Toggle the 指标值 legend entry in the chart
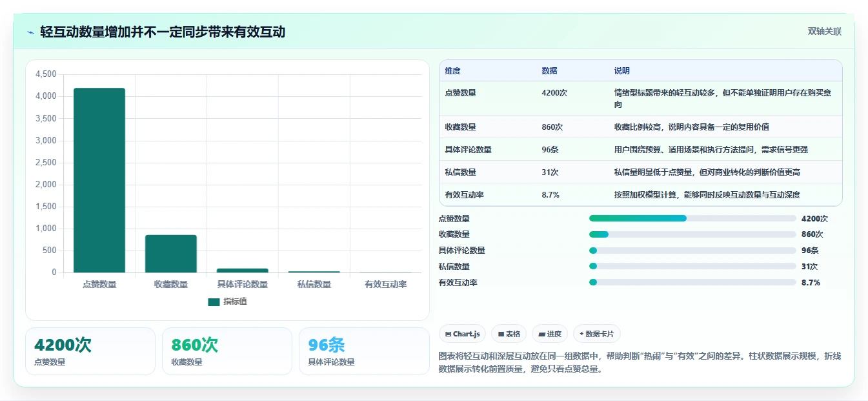868x401 pixels. pyautogui.click(x=227, y=302)
